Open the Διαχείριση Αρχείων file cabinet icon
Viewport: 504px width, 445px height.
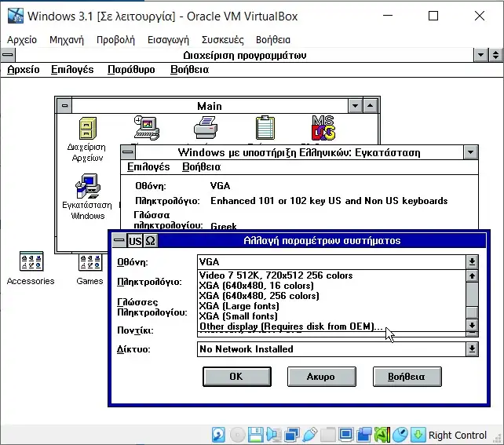click(87, 128)
